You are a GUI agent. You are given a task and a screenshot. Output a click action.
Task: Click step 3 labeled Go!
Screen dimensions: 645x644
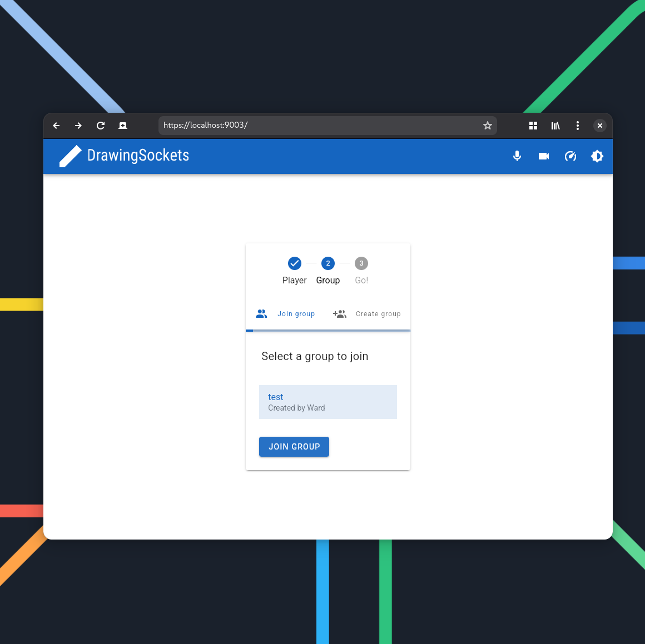pyautogui.click(x=361, y=263)
